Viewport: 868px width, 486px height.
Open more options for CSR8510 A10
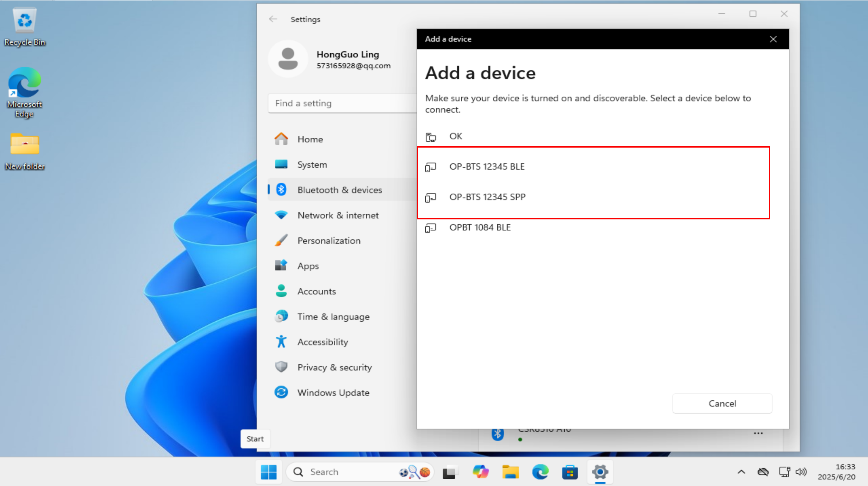(758, 433)
